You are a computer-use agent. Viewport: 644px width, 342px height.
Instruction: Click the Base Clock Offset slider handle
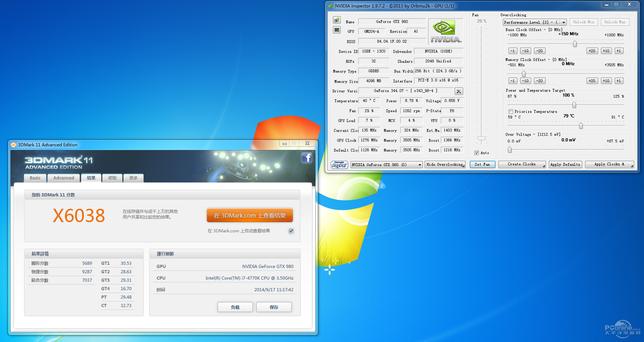575,44
